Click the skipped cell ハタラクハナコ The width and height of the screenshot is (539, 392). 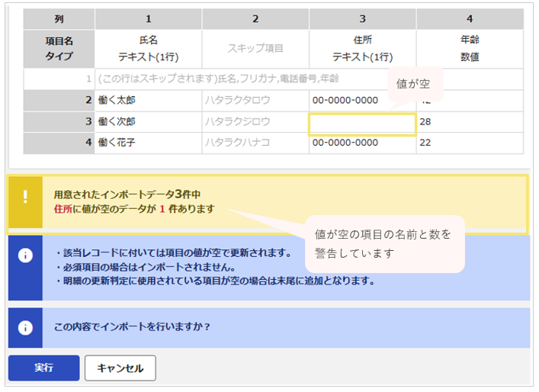pos(255,143)
